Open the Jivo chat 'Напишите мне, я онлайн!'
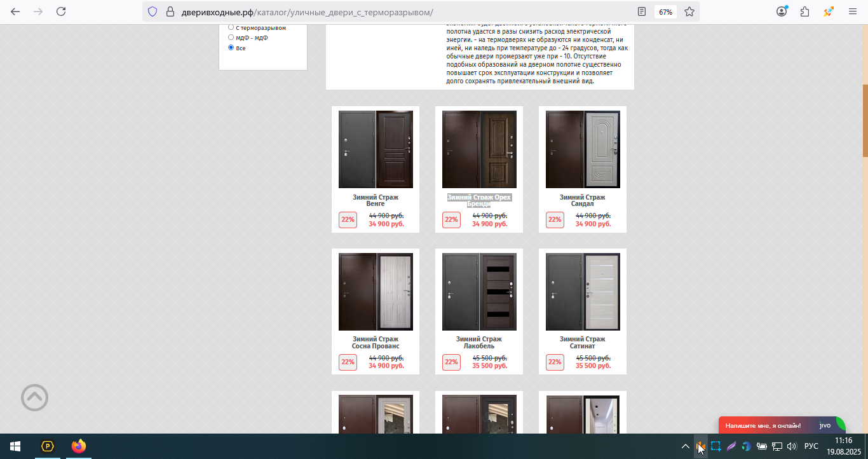 pyautogui.click(x=782, y=425)
